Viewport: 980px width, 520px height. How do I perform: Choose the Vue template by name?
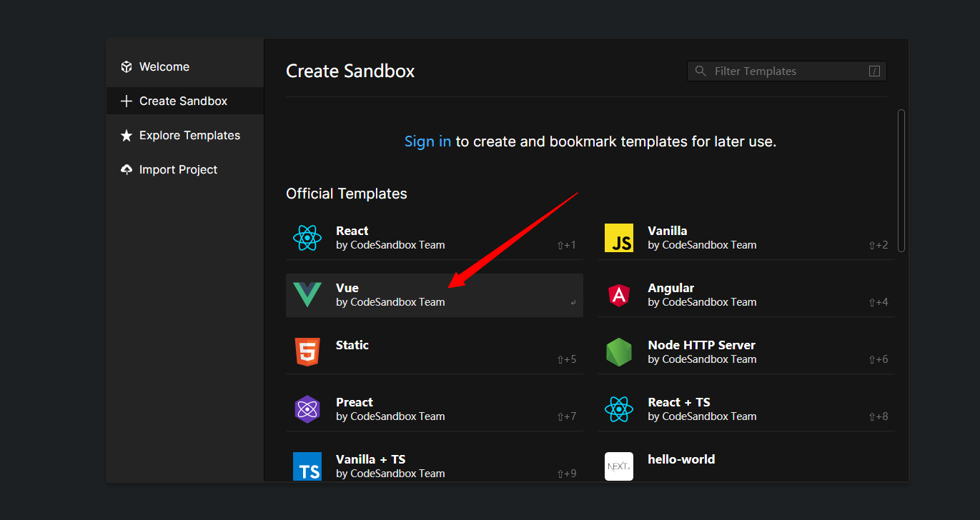coord(347,288)
